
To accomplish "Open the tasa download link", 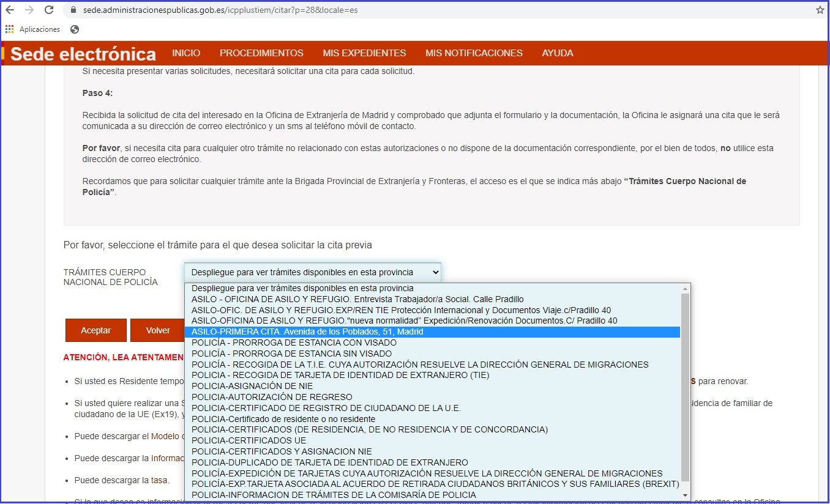I will [x=159, y=480].
